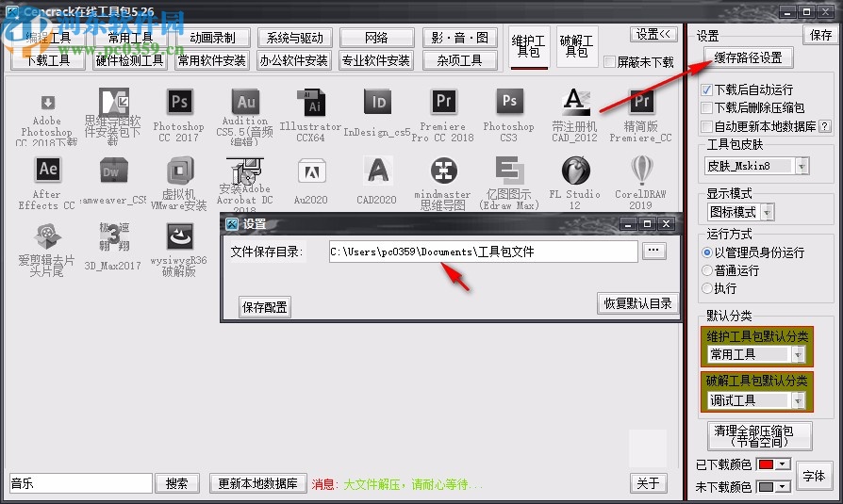Viewport: 843px width, 504px height.
Task: Expand the 常用工具 default category dropdown
Action: 798,354
